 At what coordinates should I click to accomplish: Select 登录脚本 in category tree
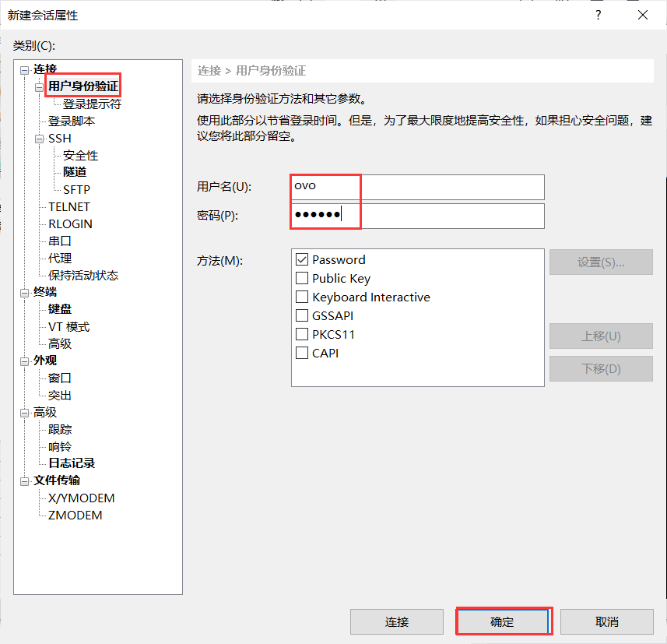pyautogui.click(x=72, y=121)
